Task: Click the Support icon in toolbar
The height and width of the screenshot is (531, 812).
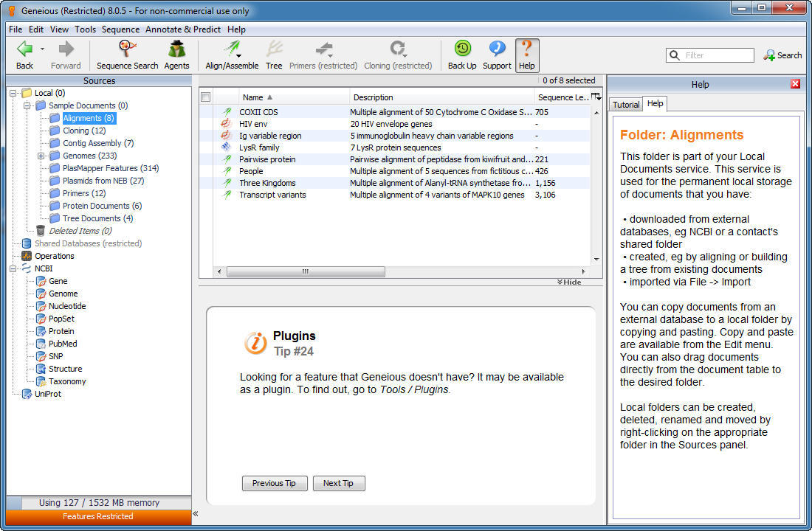Action: [497, 50]
